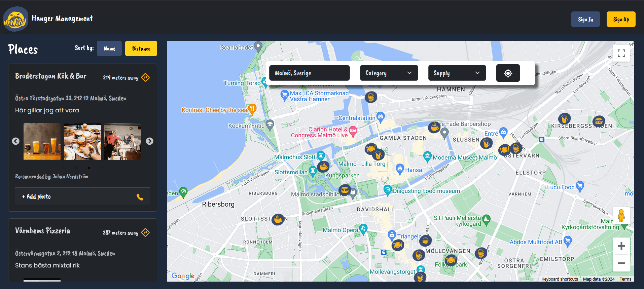The image size is (644, 289).
Task: Open the beer glasses flight photo thumbnail
Action: (x=42, y=142)
